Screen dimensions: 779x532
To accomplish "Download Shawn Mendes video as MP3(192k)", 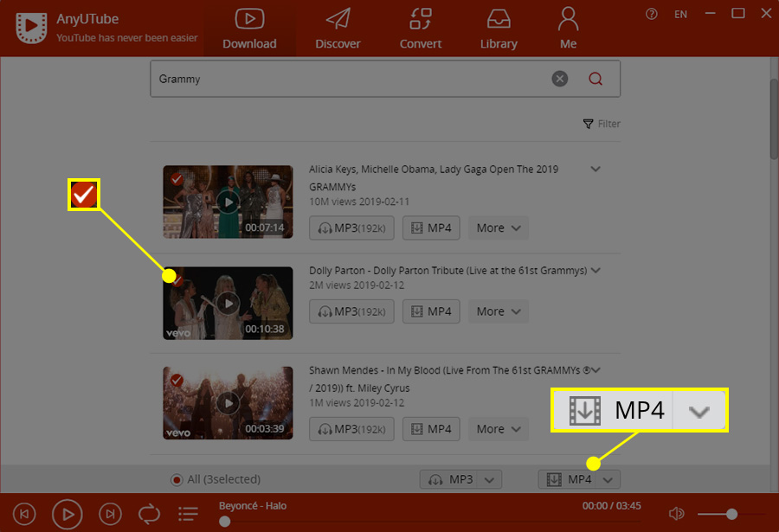I will [x=351, y=429].
